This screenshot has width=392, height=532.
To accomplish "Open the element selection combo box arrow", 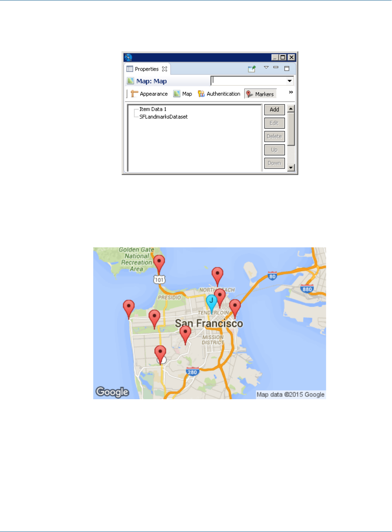I will point(289,81).
